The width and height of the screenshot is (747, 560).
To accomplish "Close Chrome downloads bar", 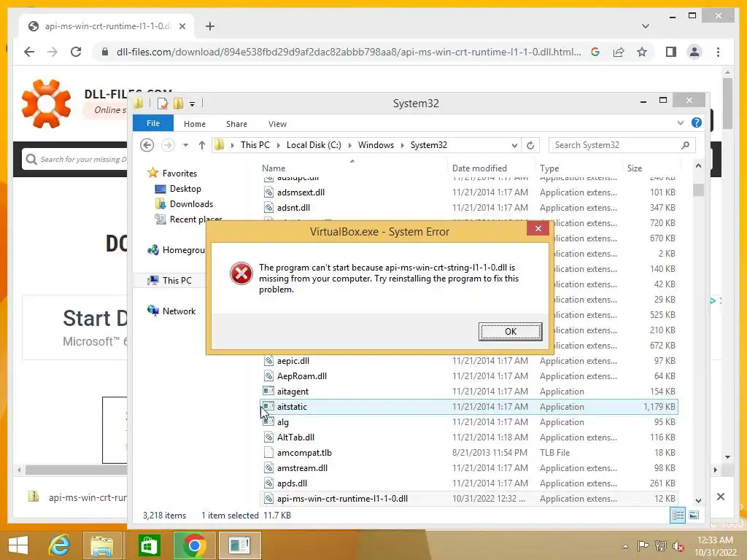I will (720, 497).
